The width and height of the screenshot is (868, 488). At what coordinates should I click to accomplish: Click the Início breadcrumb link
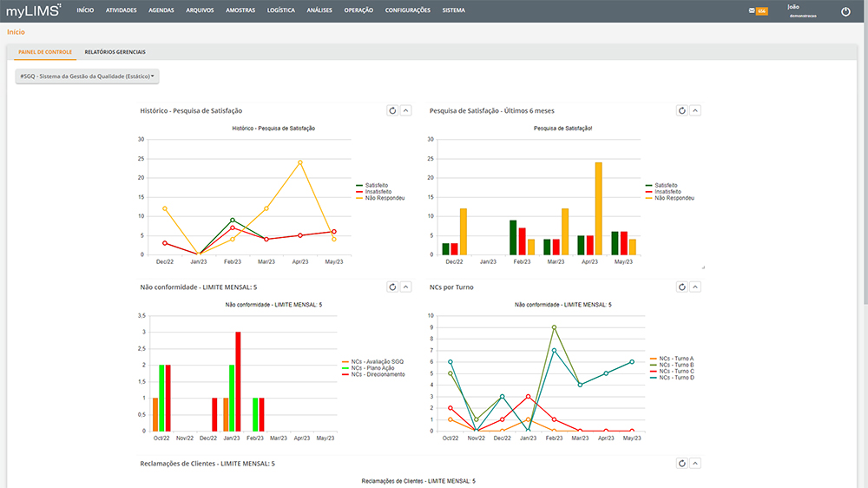pos(16,31)
